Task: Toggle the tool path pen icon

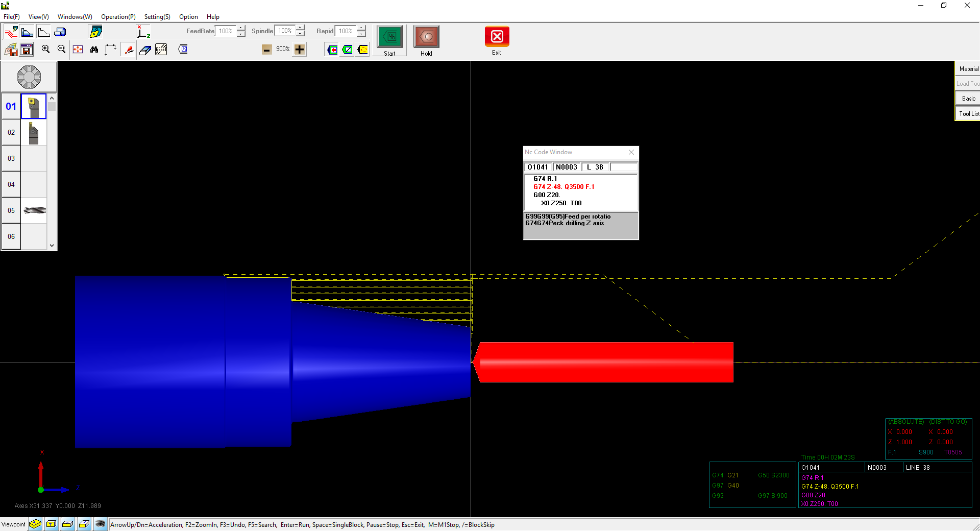Action: 129,50
